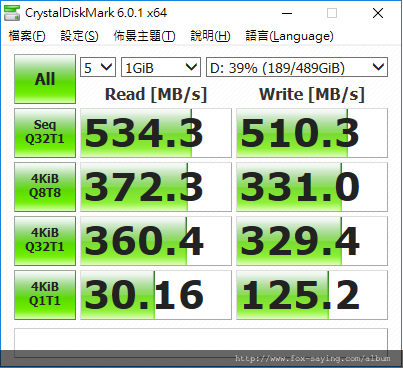Open the 佈景主題(T) menu
This screenshot has width=403, height=368.
pyautogui.click(x=144, y=36)
